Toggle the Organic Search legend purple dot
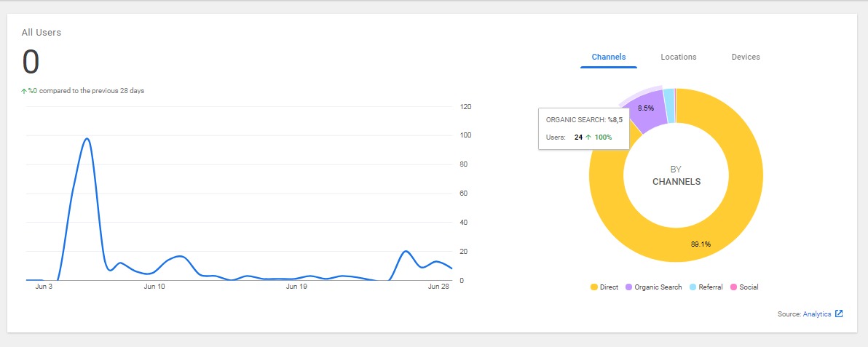 [629, 287]
